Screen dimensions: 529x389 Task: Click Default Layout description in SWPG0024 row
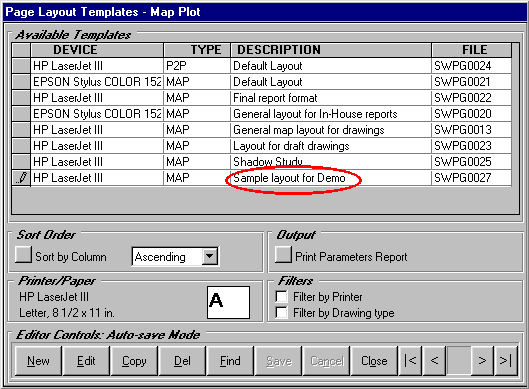click(x=331, y=66)
